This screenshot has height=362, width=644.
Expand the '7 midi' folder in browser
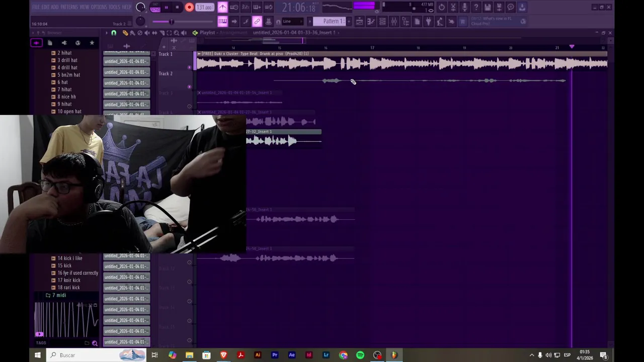pyautogui.click(x=56, y=295)
